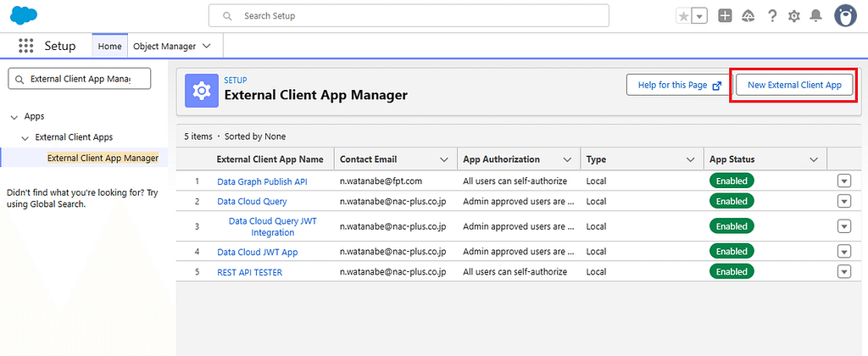Viewport: 868px width, 356px height.
Task: Select External Client App Manager tree item
Action: (x=103, y=158)
